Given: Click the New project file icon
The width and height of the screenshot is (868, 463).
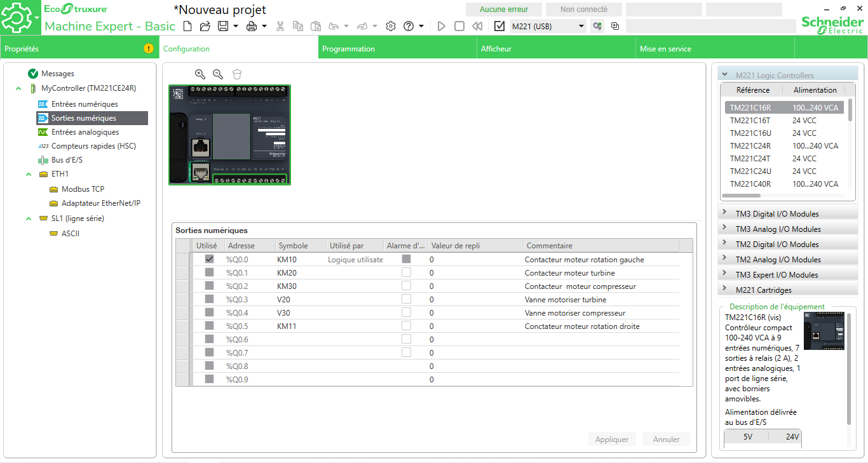Looking at the screenshot, I should coord(187,26).
